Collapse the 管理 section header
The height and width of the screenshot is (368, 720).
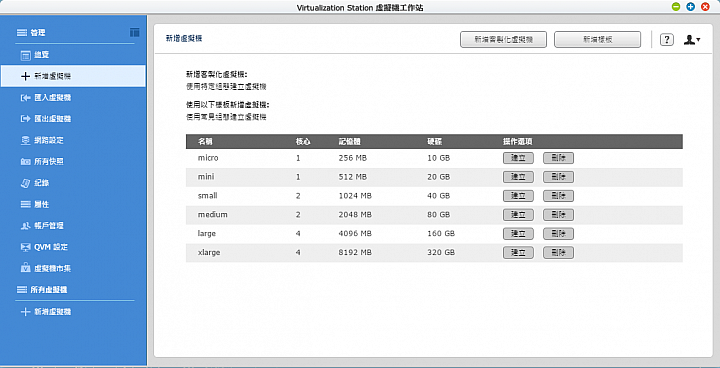(x=31, y=33)
